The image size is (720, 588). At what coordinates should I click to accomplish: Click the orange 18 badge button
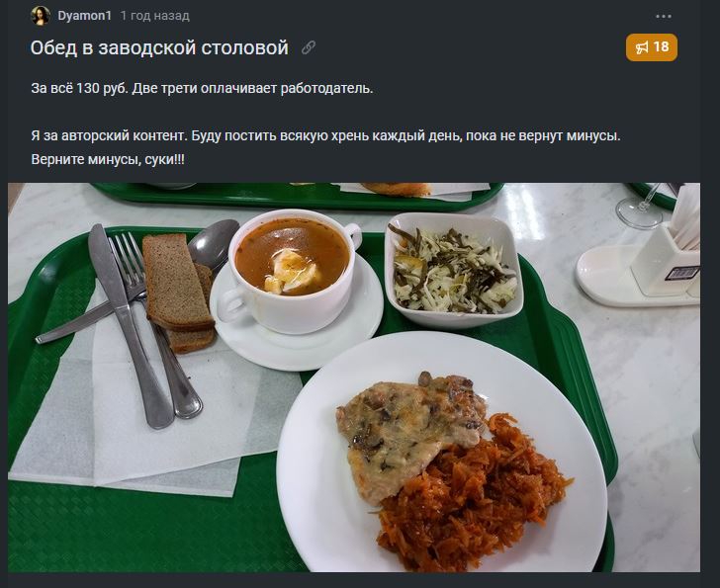[651, 47]
